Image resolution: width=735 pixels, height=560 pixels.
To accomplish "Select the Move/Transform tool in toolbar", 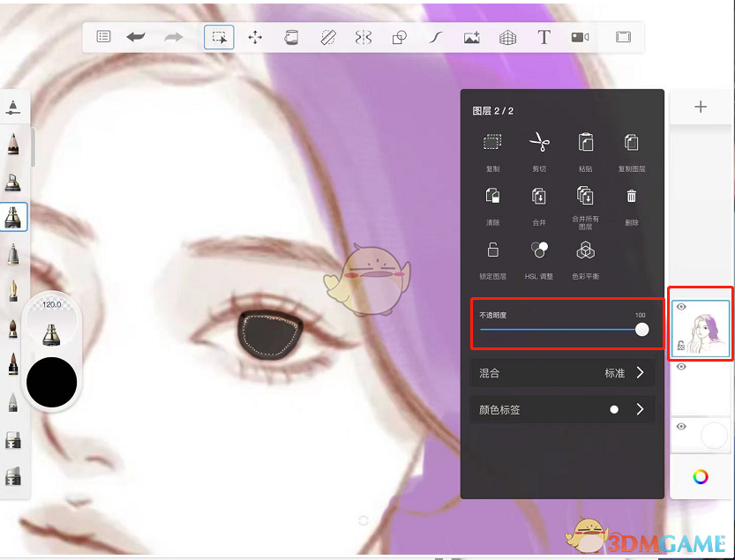I will 255,37.
